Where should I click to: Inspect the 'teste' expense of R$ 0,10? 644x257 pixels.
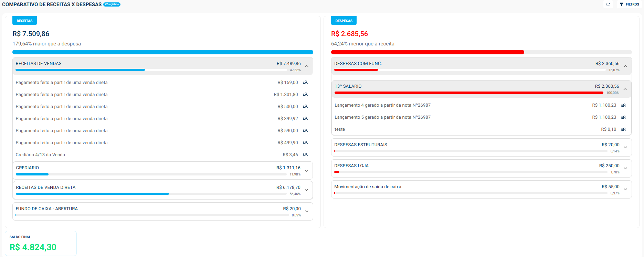tap(623, 129)
